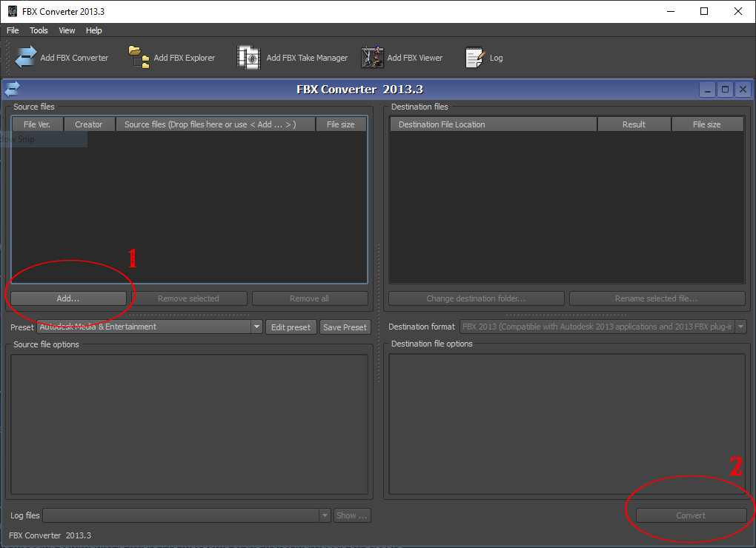The image size is (756, 548).
Task: Open the Help menu
Action: (93, 30)
